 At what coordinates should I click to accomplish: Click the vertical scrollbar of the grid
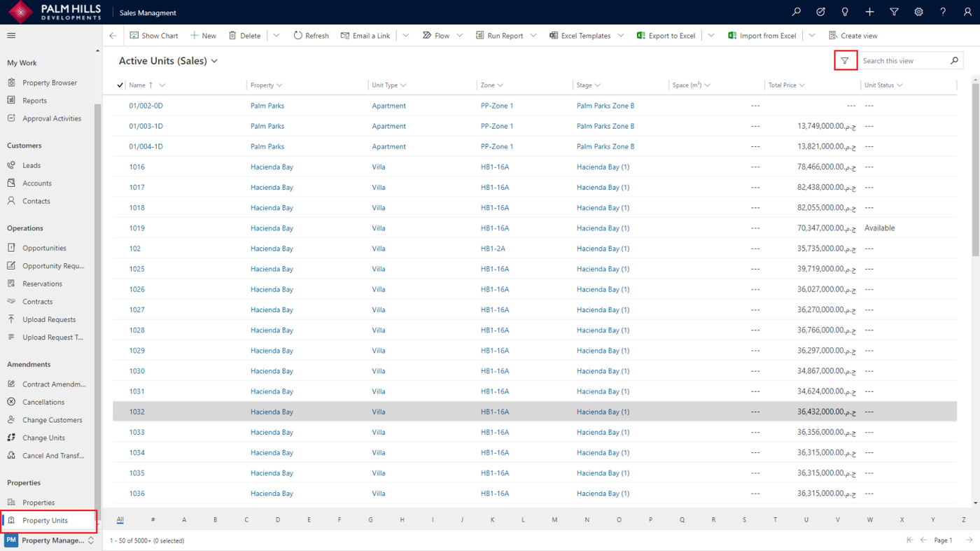pos(976,168)
